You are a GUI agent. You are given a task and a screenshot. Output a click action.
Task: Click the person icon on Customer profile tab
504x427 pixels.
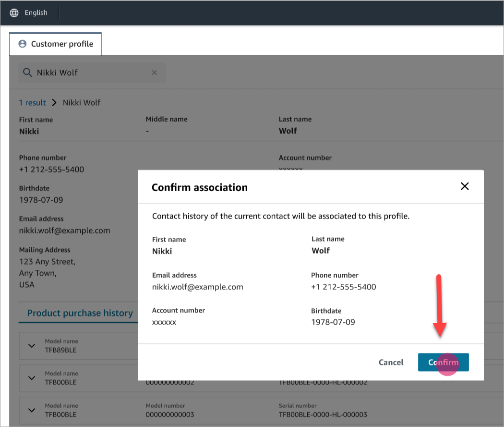click(22, 44)
